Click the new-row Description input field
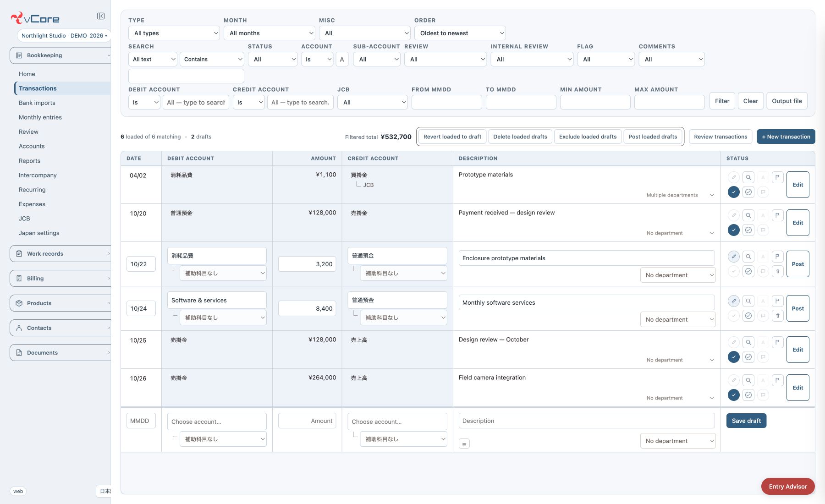Screen dimensions: 825x504 (587, 421)
